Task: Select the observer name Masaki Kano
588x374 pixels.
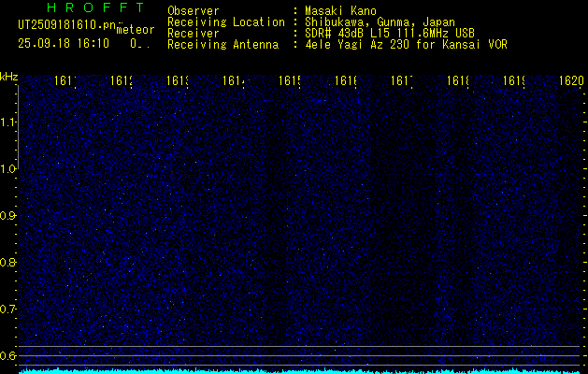Action: point(341,10)
